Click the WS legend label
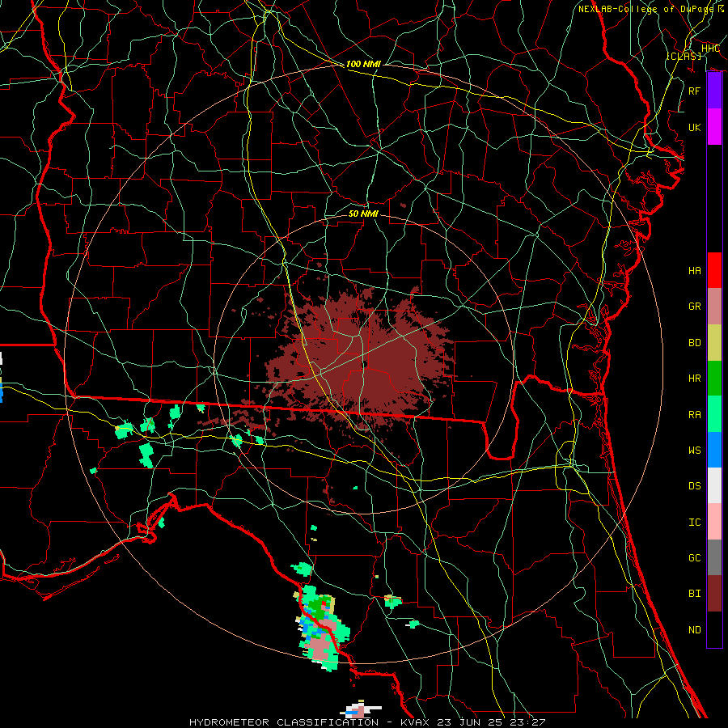728x728 pixels. (694, 451)
